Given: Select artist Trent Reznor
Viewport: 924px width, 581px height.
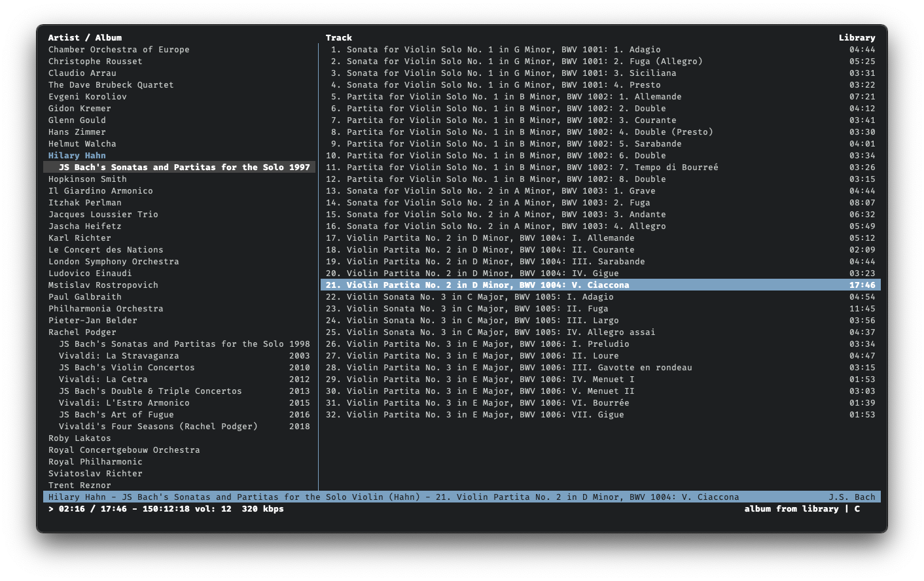Looking at the screenshot, I should pos(79,485).
